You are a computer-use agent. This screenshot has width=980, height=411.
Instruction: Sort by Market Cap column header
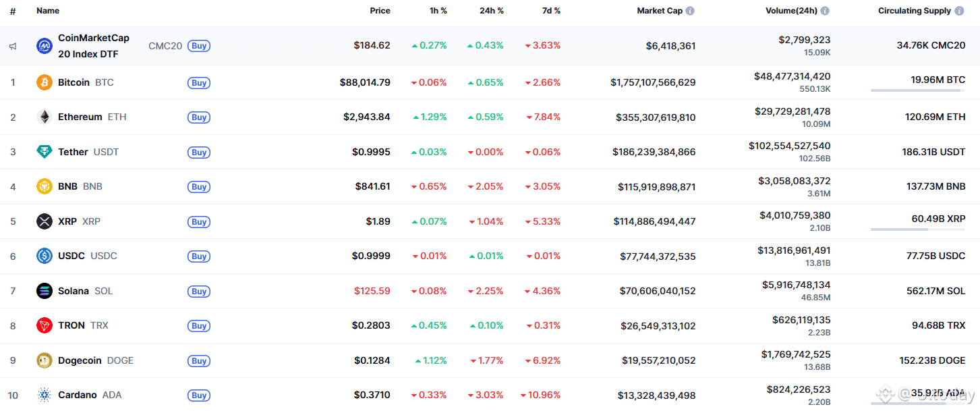click(660, 11)
